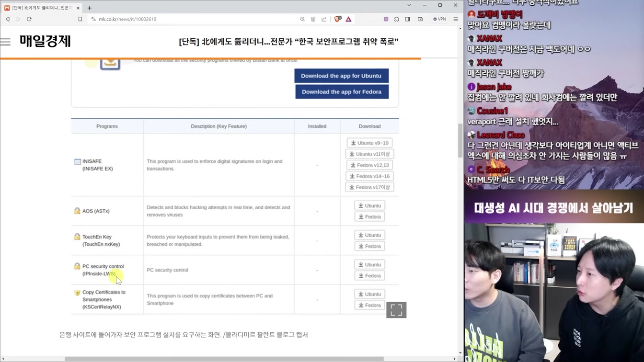Open the Brave wallet icon

[x=420, y=19]
